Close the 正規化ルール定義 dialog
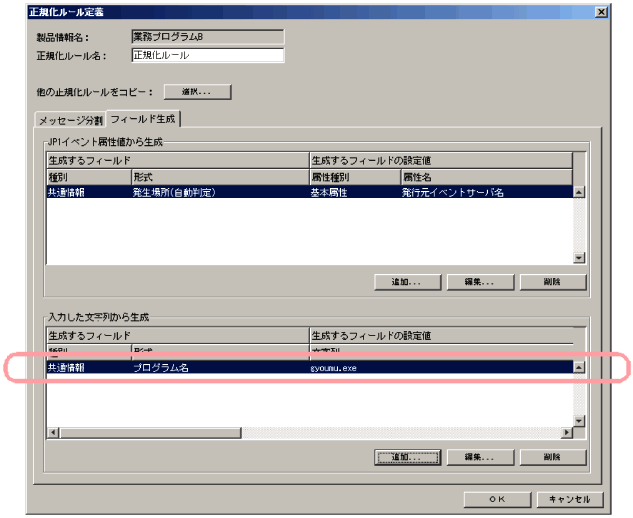 pos(601,12)
